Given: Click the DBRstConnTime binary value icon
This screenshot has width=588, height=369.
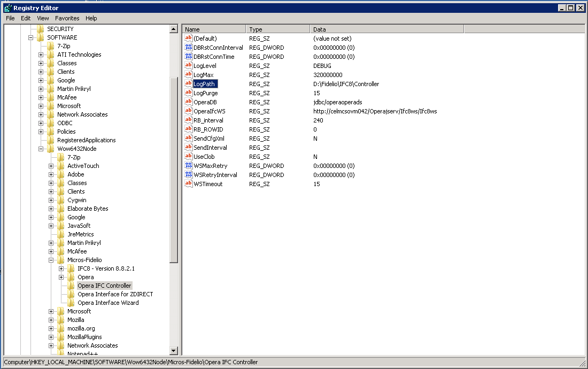Looking at the screenshot, I should [188, 56].
